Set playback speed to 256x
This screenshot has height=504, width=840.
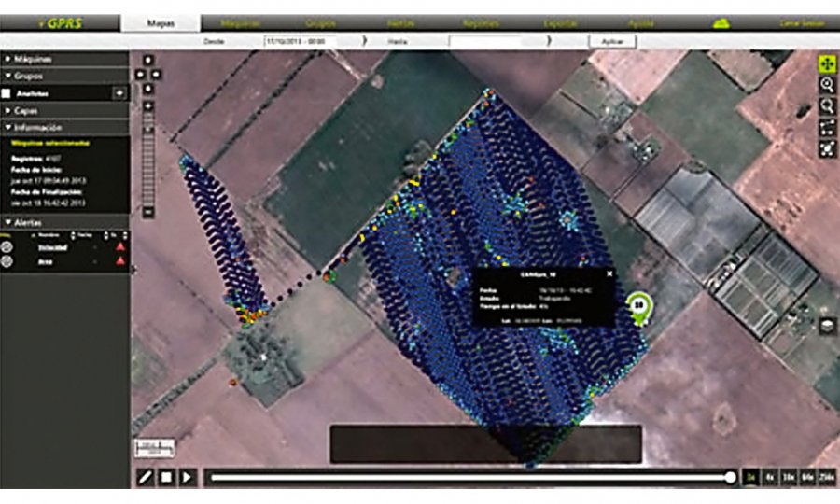click(827, 477)
